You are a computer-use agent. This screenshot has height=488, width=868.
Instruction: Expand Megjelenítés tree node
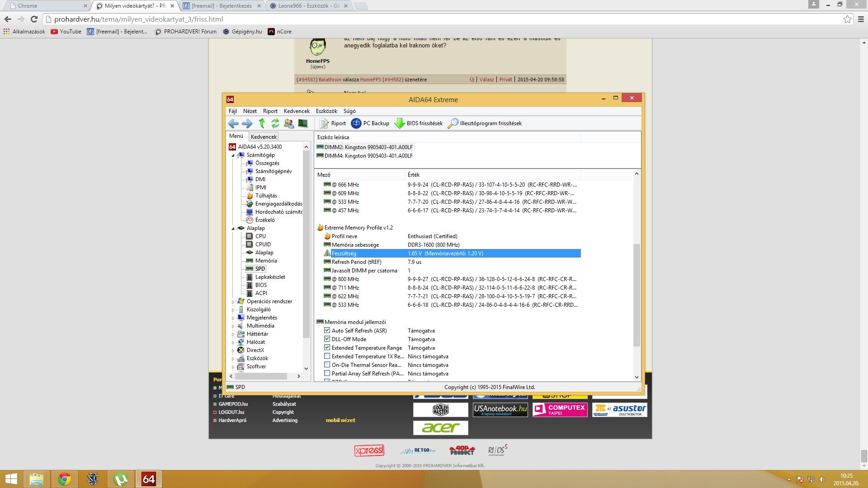(x=233, y=318)
